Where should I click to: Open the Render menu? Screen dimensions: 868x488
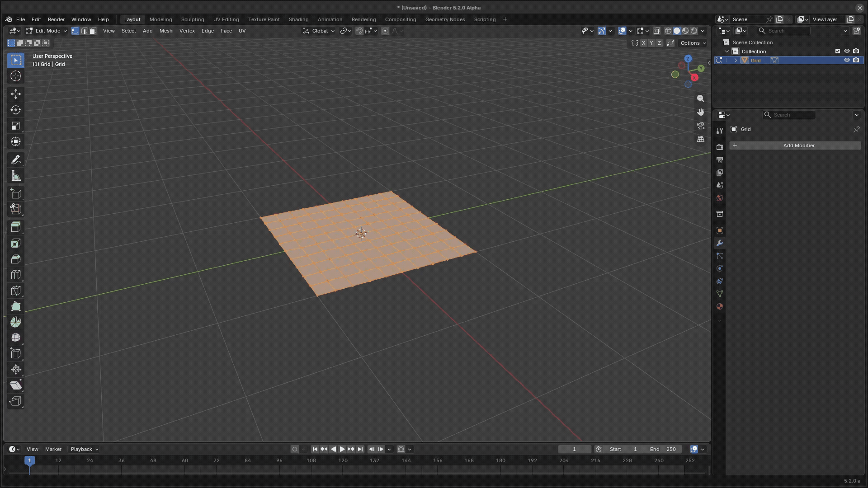tap(56, 19)
